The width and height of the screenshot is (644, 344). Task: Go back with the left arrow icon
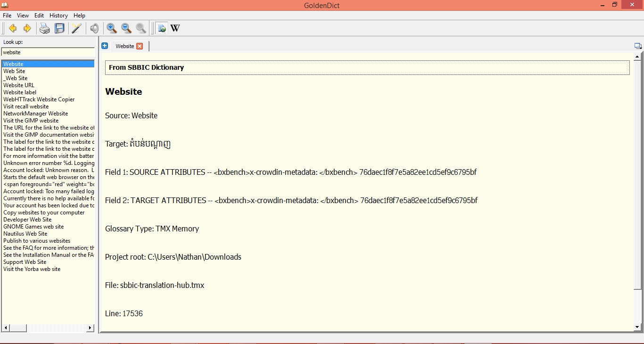pyautogui.click(x=13, y=28)
